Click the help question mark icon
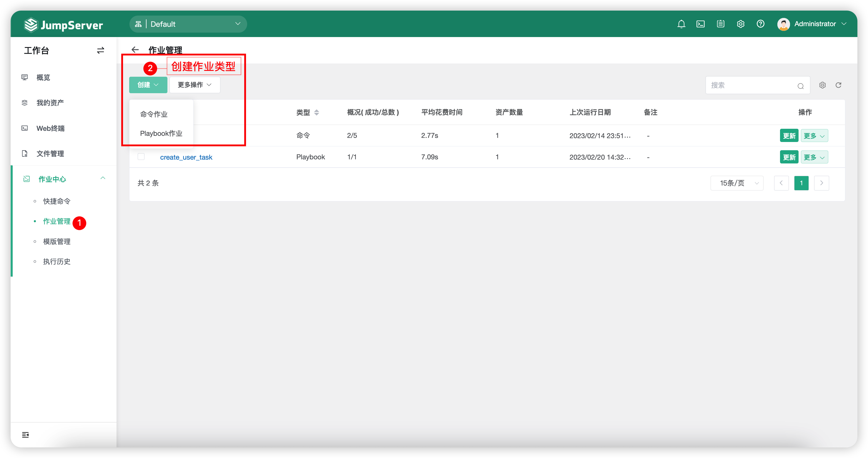Image resolution: width=868 pixels, height=458 pixels. coord(761,24)
